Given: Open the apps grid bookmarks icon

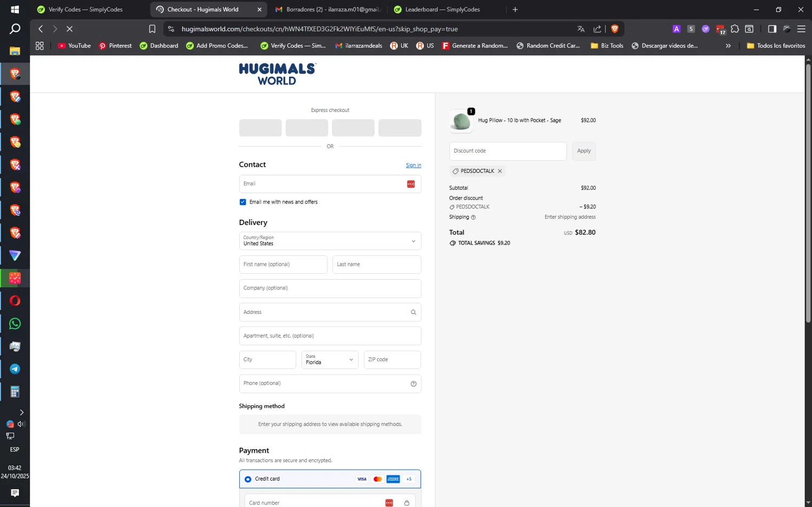Looking at the screenshot, I should pyautogui.click(x=40, y=46).
